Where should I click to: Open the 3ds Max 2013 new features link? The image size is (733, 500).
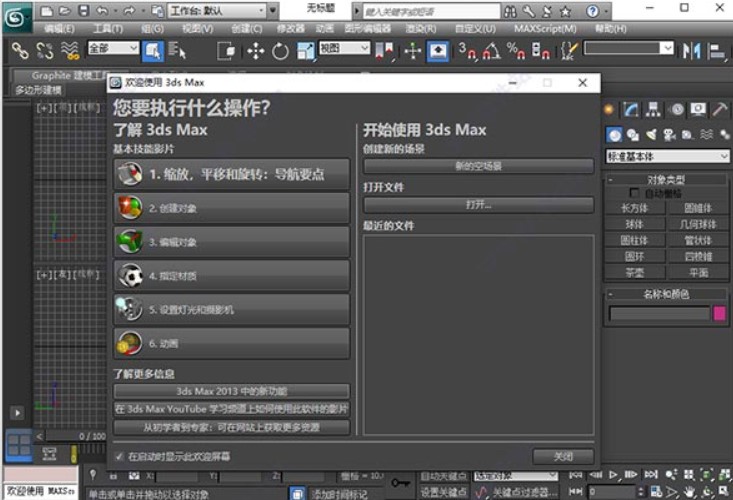click(231, 391)
